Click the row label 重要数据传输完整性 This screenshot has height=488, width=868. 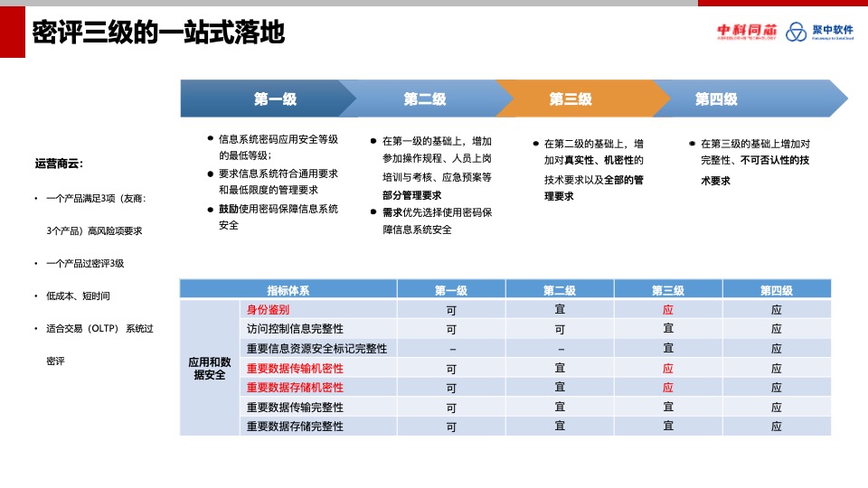[295, 408]
